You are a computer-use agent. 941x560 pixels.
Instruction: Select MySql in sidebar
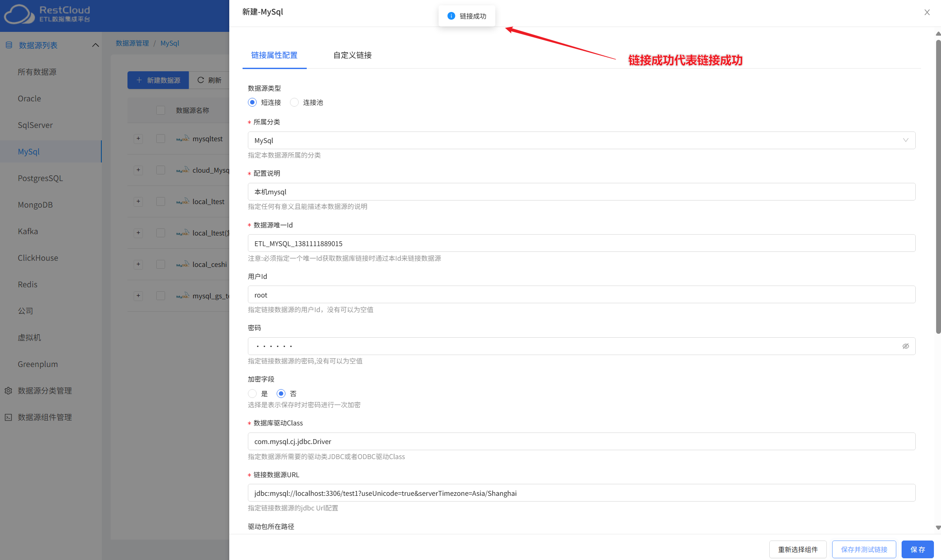coord(51,151)
